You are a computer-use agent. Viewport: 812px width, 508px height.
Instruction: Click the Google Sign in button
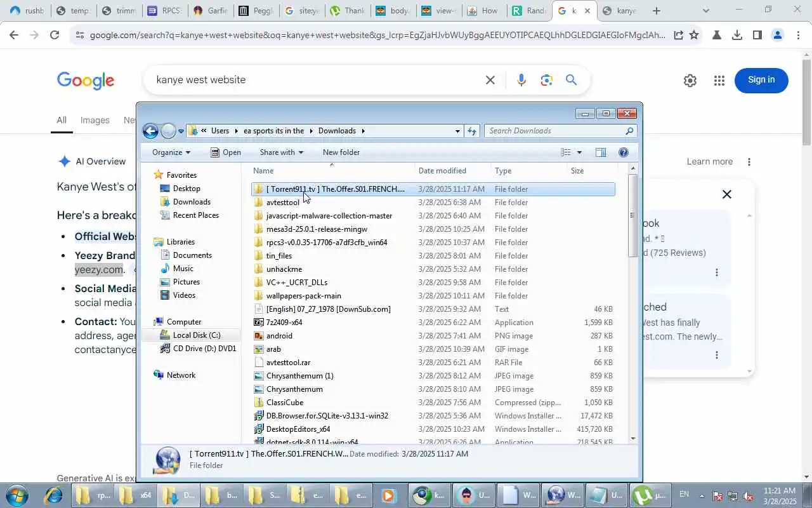761,80
